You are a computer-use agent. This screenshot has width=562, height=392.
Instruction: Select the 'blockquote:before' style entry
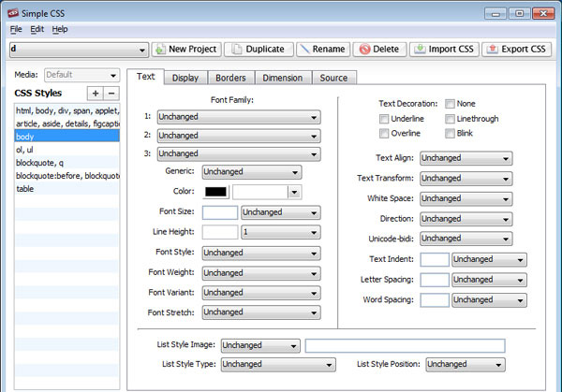click(x=67, y=176)
